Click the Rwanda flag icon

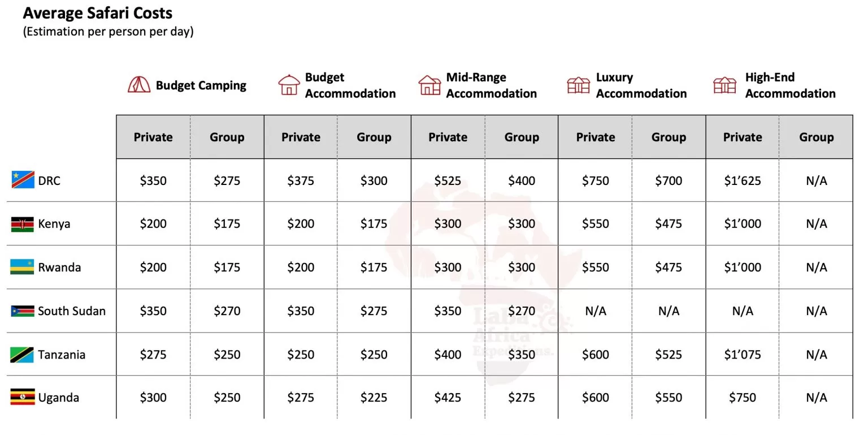[23, 267]
